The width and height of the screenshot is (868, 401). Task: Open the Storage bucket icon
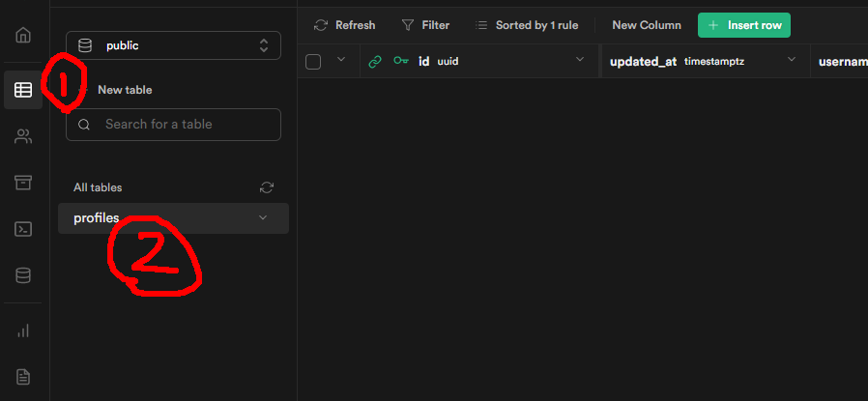click(x=23, y=183)
